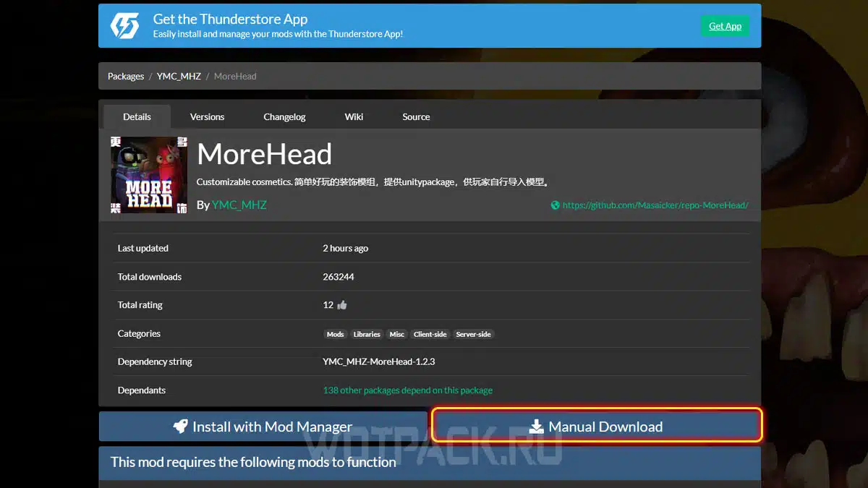Image resolution: width=868 pixels, height=488 pixels.
Task: Click the MoreHead package title
Action: (x=265, y=154)
